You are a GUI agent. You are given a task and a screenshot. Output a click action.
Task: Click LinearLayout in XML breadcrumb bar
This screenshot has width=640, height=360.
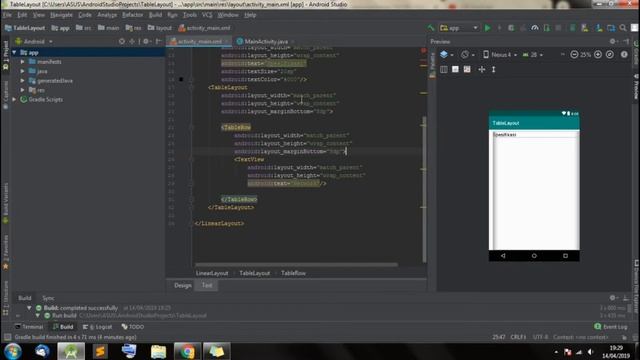[x=212, y=273]
